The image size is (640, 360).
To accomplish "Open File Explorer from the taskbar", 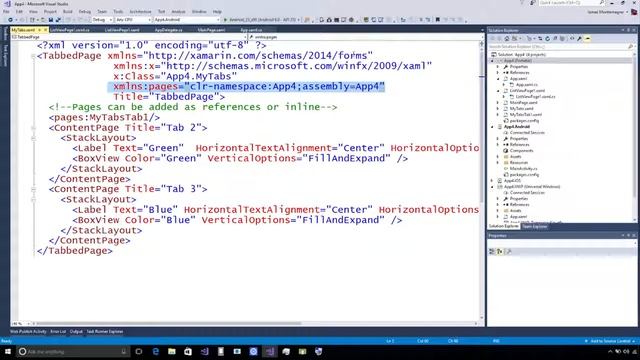I will click(x=172, y=351).
